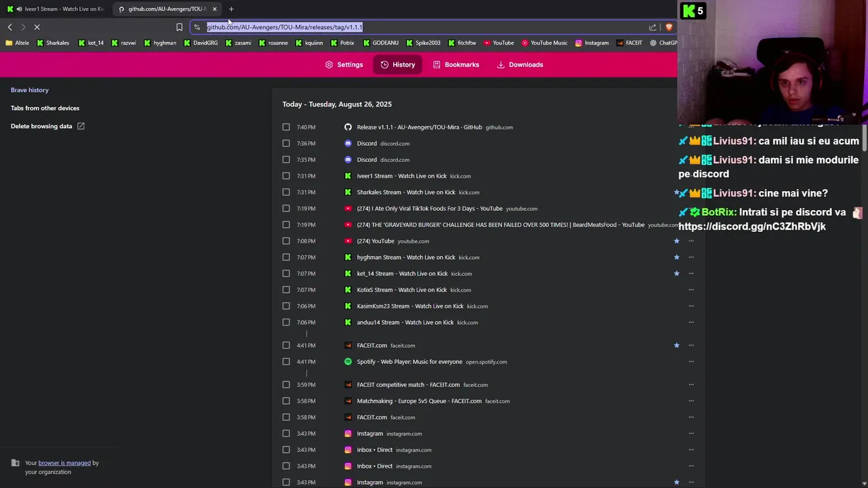This screenshot has width=868, height=488.
Task: Select the History tab
Action: coord(398,64)
